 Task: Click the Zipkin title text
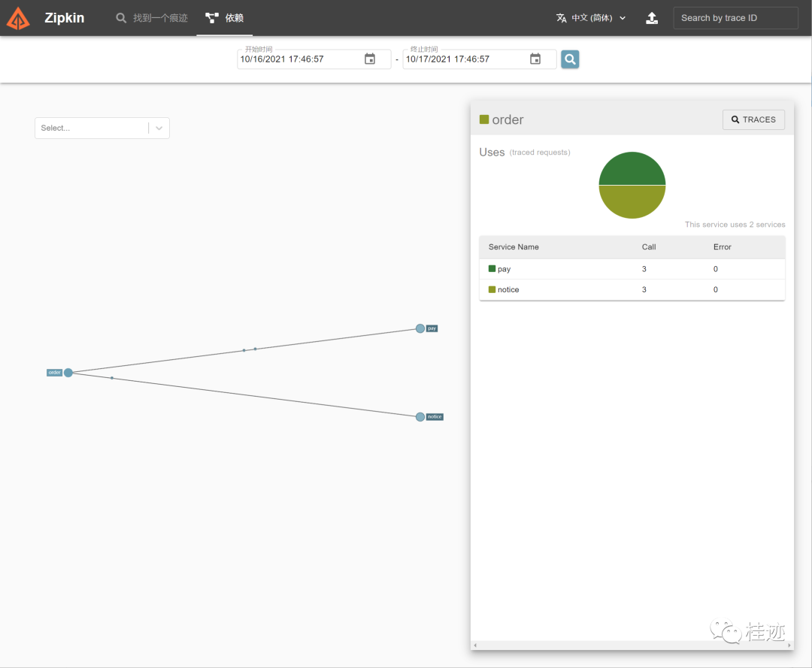tap(64, 18)
